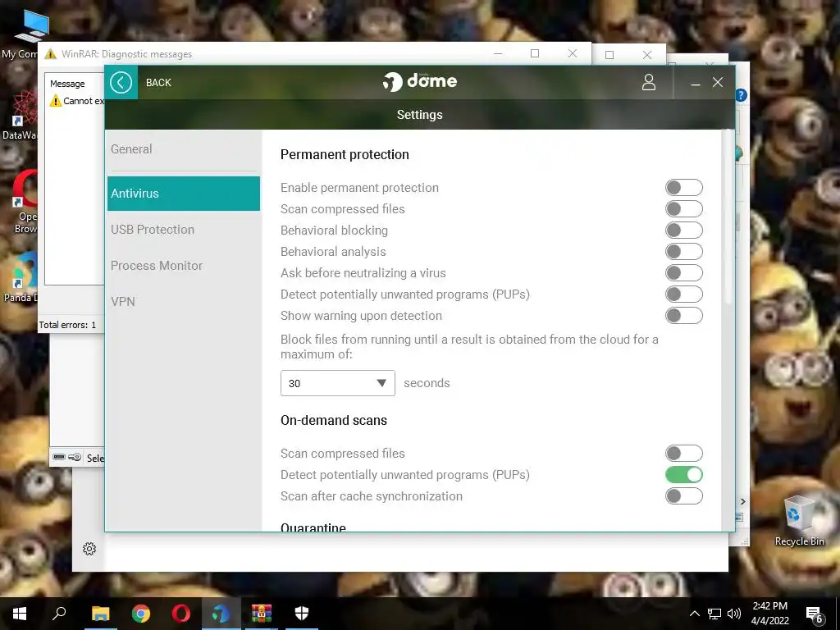
Task: Open Windows Security shield in taskbar
Action: [x=302, y=614]
